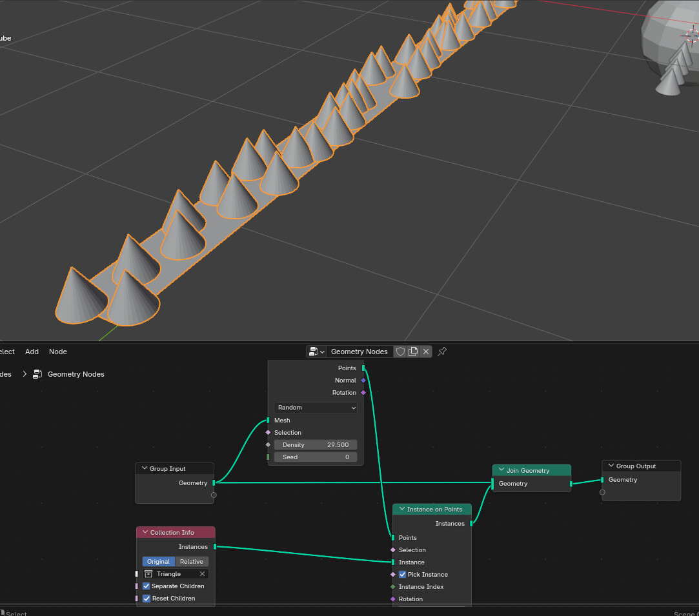Click the Seed value field

315,457
